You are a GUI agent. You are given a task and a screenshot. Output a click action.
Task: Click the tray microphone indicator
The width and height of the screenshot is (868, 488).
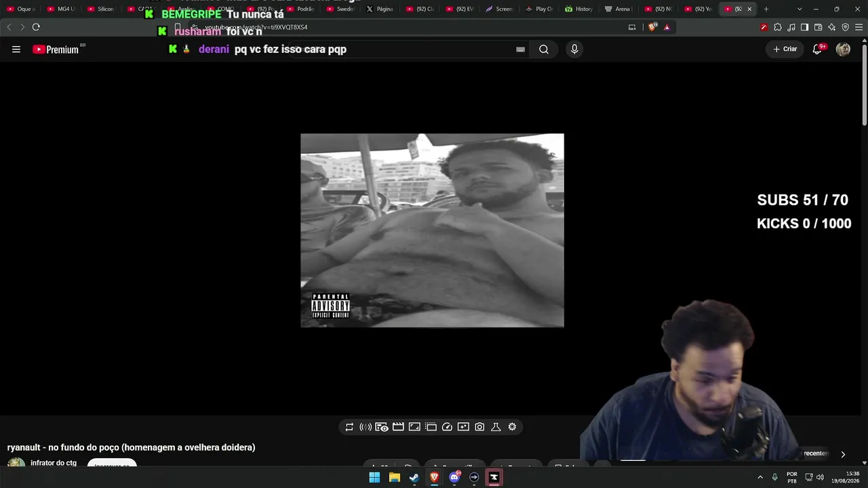[x=775, y=477]
